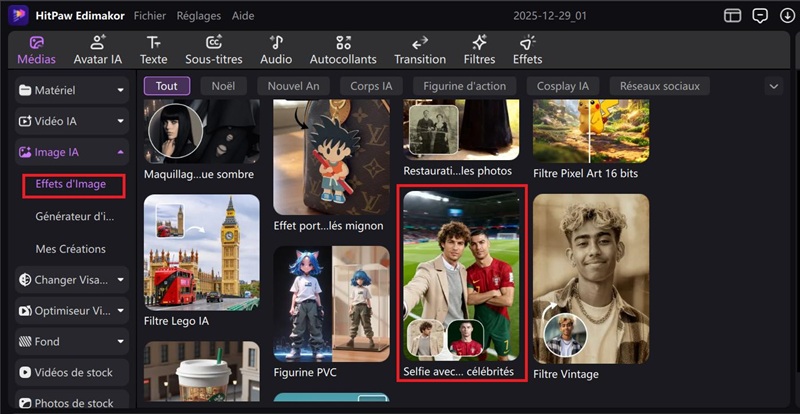Open the Avatar IA tool
The image size is (800, 414).
point(98,50)
